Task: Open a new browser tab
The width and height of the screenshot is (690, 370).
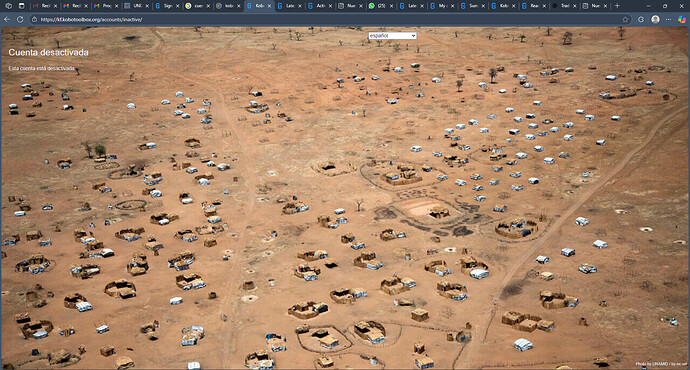Action: (617, 6)
